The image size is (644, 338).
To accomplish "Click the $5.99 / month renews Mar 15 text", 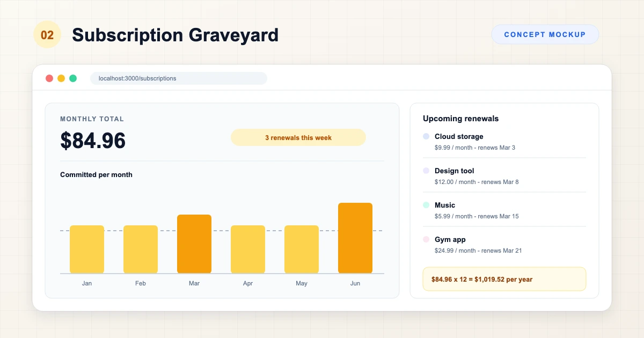I will tap(477, 216).
